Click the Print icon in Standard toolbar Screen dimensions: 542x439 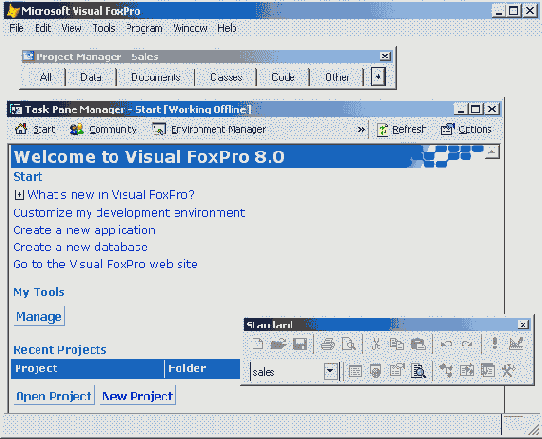[327, 344]
